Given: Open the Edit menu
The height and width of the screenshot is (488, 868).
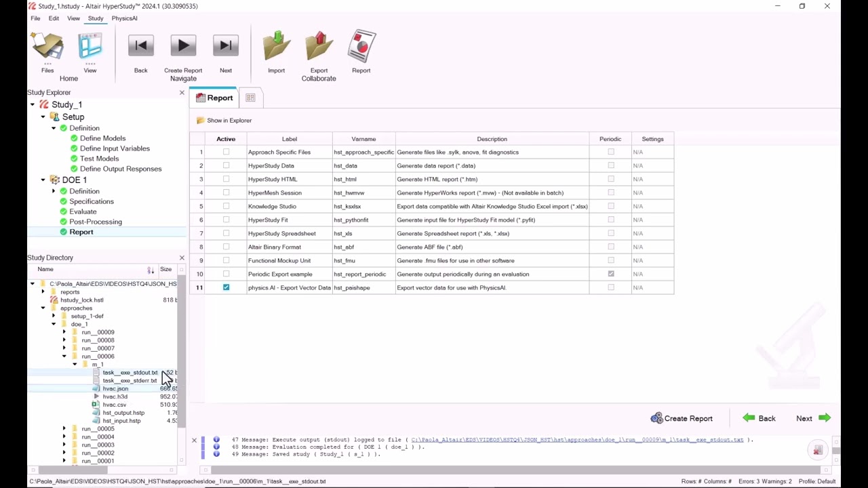Looking at the screenshot, I should click(x=54, y=18).
